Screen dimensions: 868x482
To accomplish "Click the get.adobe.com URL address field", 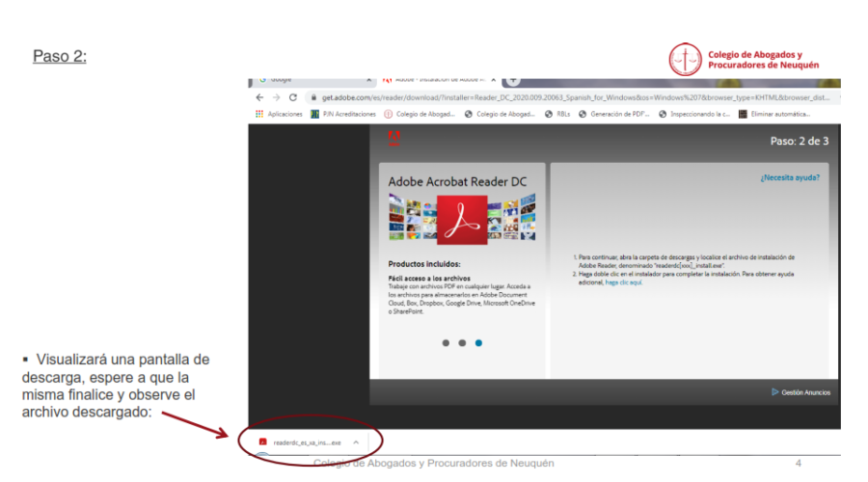I will click(x=576, y=97).
